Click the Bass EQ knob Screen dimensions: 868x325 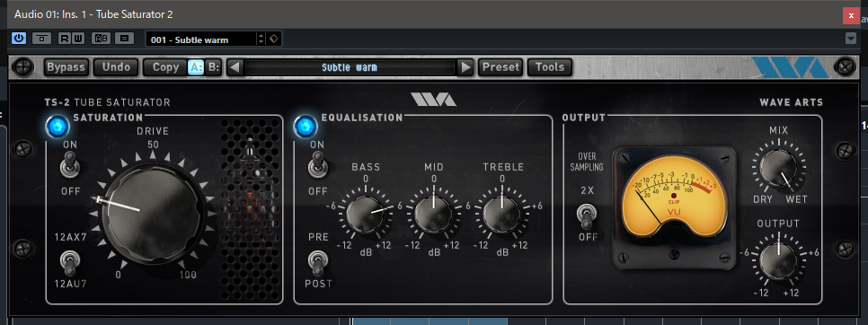pos(366,215)
